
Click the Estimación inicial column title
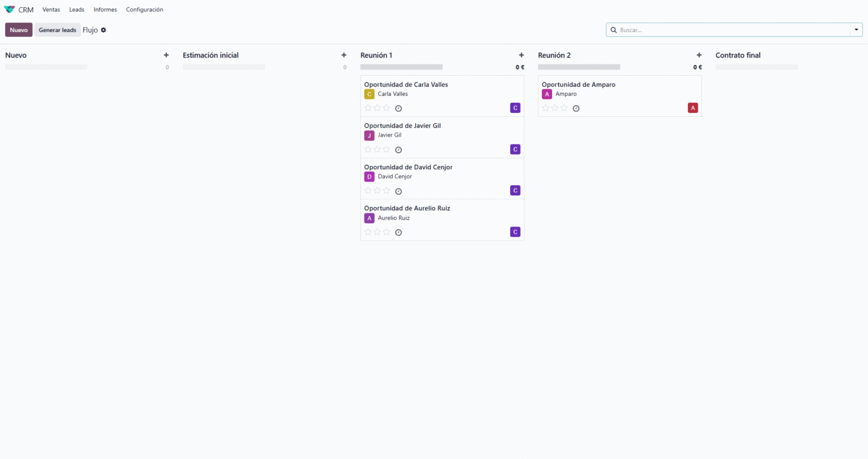[x=211, y=55]
